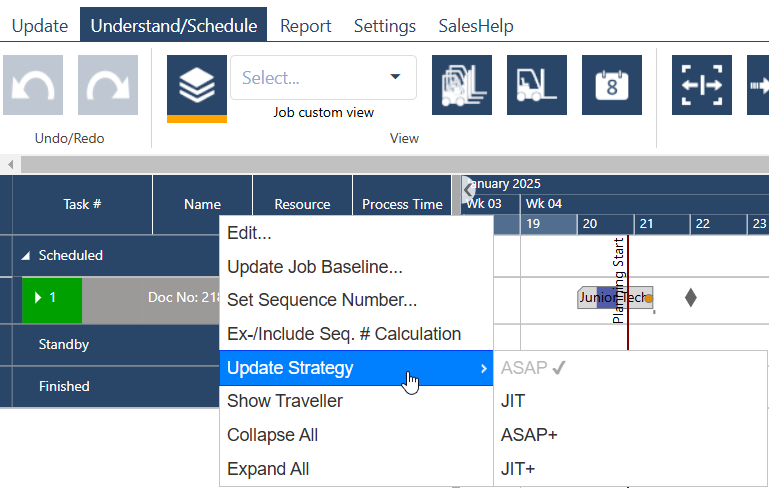Click the Undo arrow icon
Screen dimensions: 769x488
click(x=33, y=85)
